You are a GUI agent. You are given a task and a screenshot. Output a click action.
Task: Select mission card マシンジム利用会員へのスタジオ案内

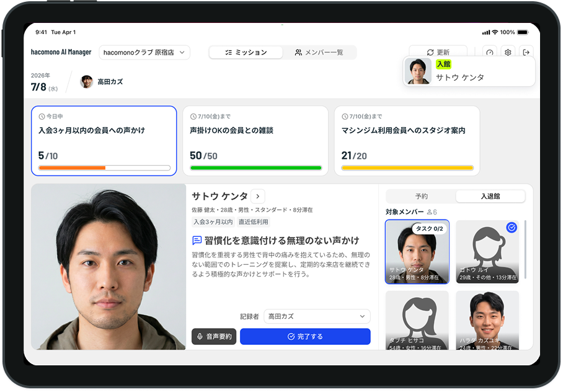407,141
